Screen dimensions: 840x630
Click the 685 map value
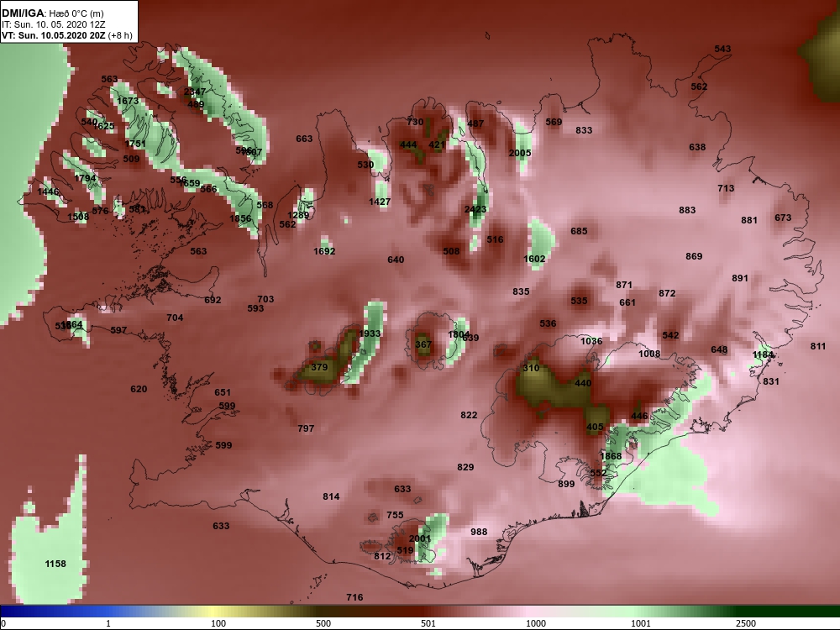pyautogui.click(x=579, y=231)
